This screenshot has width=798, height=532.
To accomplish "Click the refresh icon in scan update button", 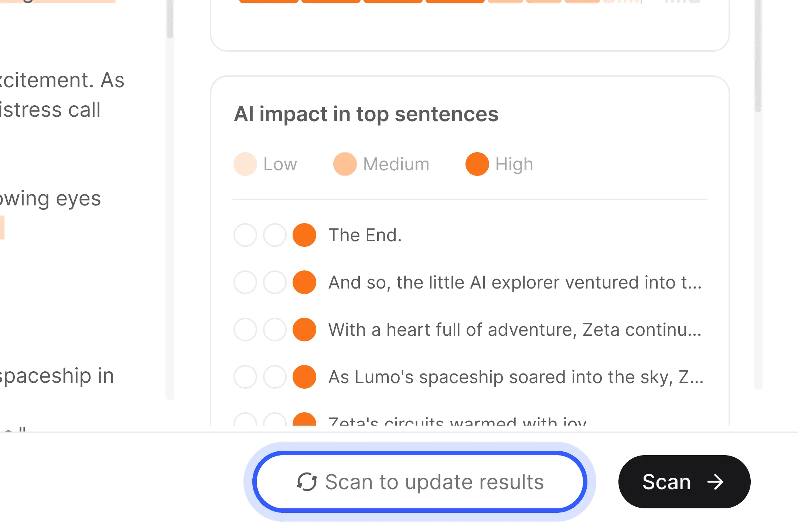I will point(307,482).
